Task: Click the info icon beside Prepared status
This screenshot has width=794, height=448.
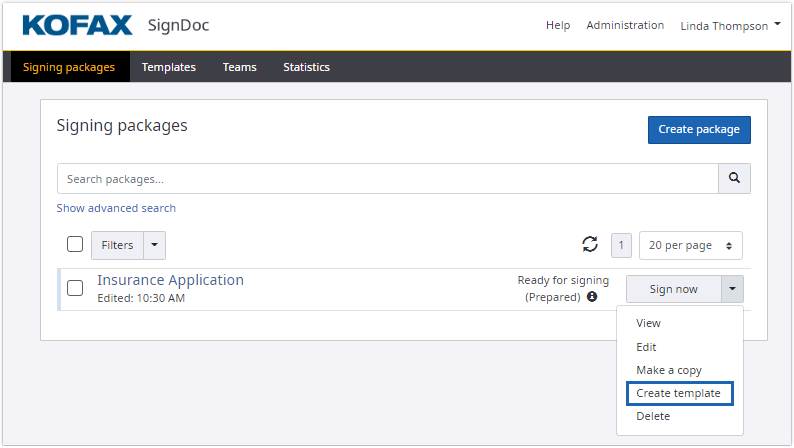Action: [x=592, y=297]
